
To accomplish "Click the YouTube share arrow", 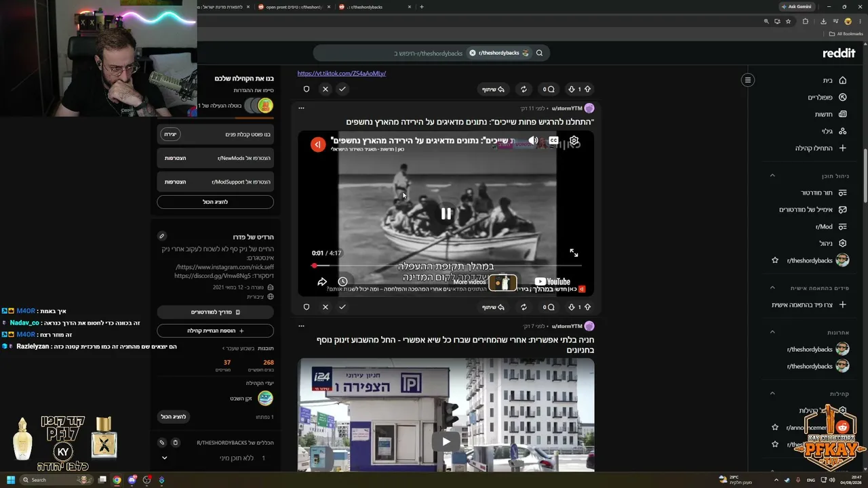I will [322, 281].
